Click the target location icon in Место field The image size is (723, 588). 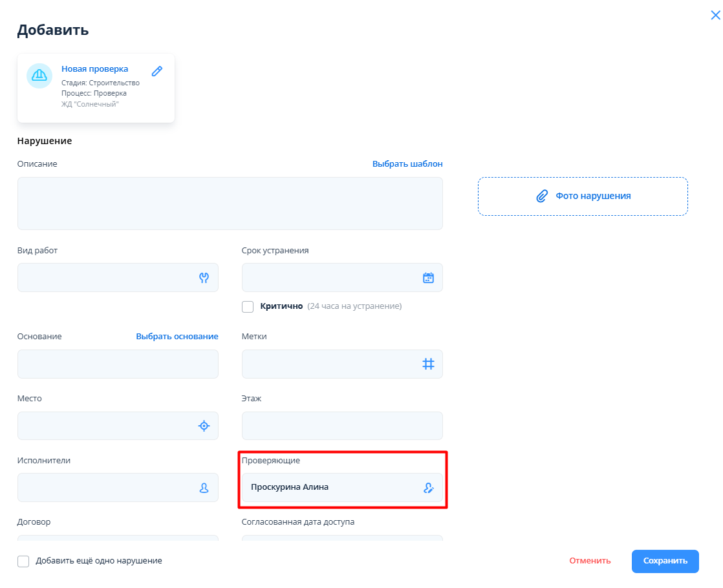pyautogui.click(x=204, y=426)
